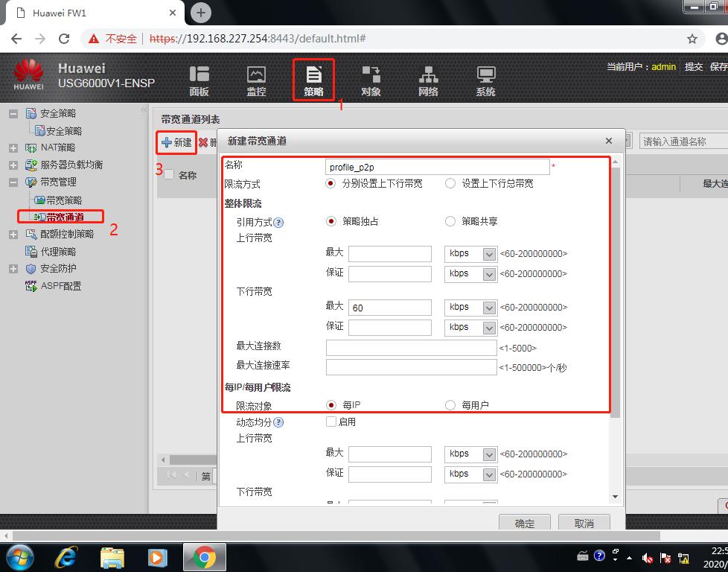
Task: Enable the 启用 checkbox for 动态均分
Action: click(330, 422)
